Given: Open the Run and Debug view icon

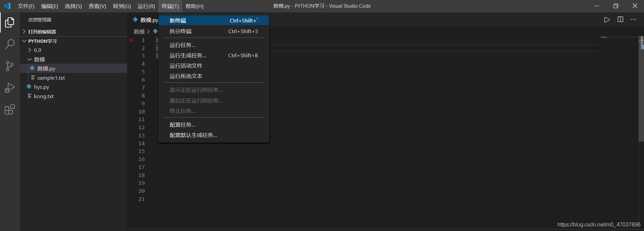Looking at the screenshot, I should (x=10, y=88).
